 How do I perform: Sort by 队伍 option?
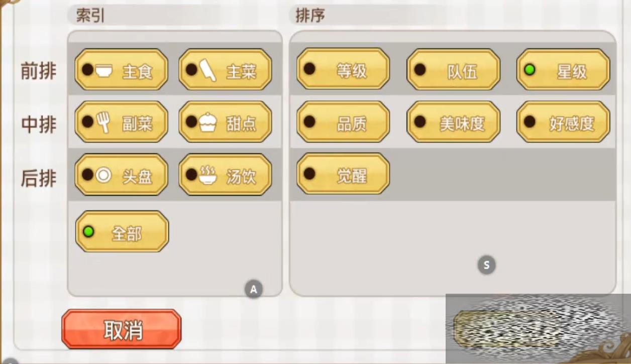(x=453, y=70)
